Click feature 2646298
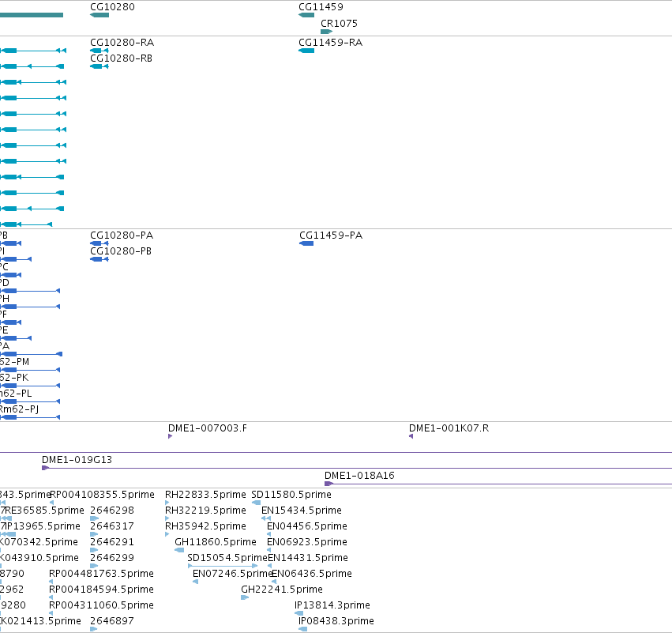The width and height of the screenshot is (672, 633). click(x=112, y=511)
